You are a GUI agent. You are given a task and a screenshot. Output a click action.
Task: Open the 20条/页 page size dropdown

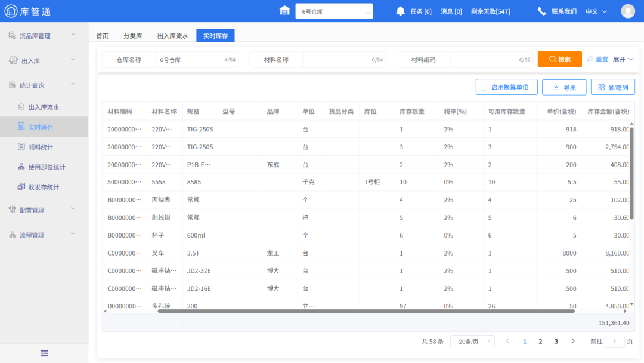point(472,342)
